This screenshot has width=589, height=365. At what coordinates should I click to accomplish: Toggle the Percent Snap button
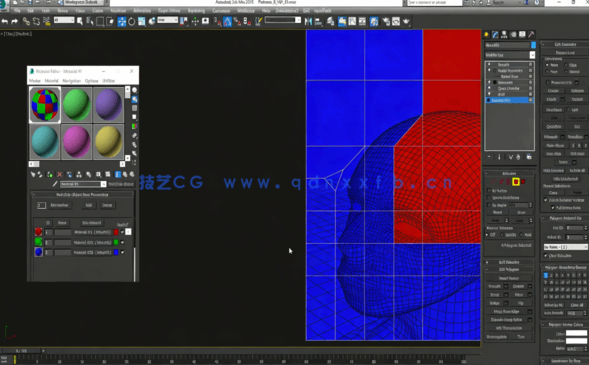(x=237, y=21)
